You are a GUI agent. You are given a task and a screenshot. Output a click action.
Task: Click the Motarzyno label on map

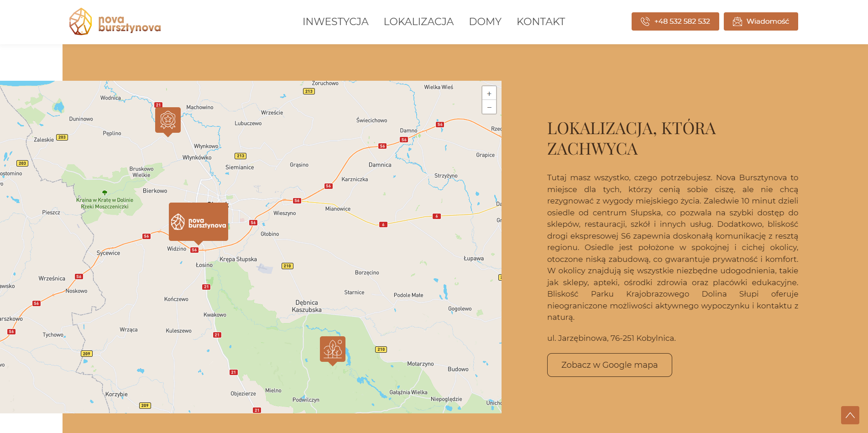click(x=420, y=364)
